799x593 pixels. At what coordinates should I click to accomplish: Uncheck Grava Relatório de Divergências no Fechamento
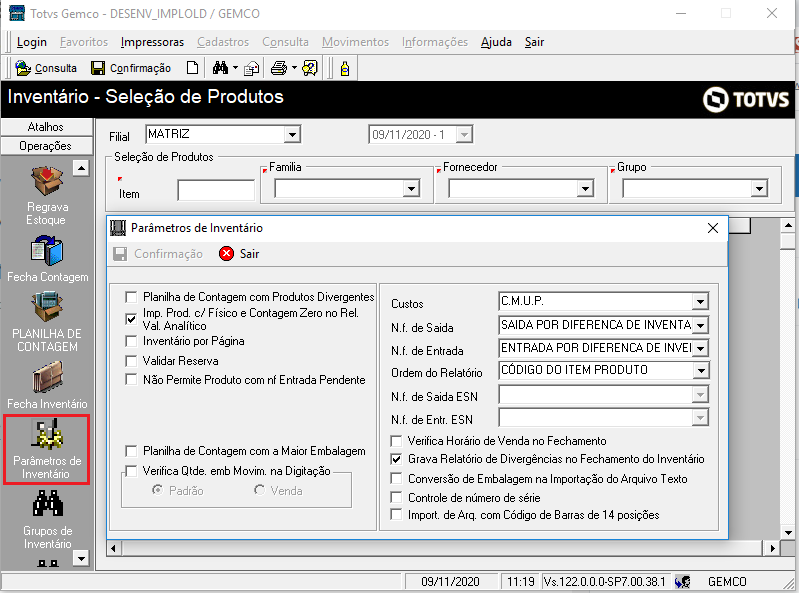396,459
